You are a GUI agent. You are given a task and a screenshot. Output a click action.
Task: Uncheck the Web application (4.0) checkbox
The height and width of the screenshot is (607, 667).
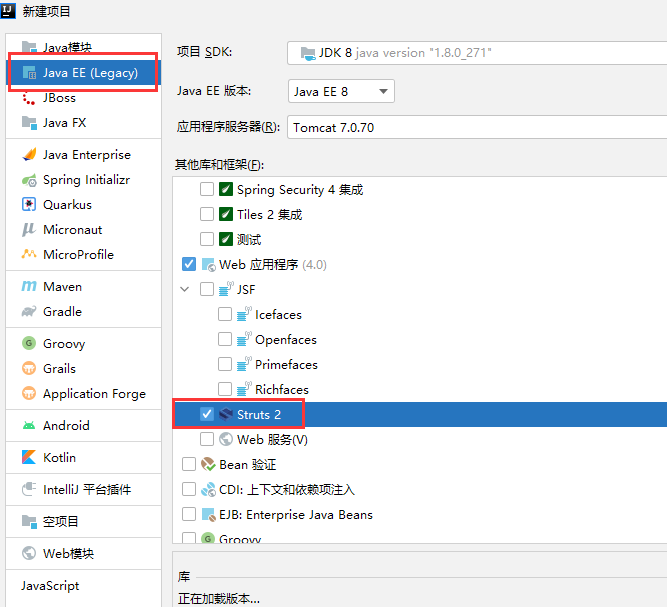coord(189,264)
